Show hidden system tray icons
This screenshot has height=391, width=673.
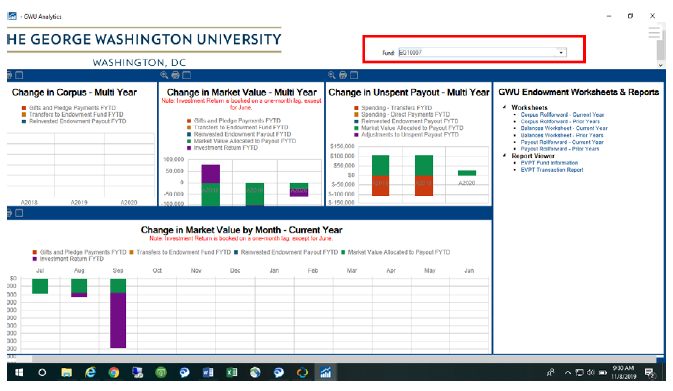coord(567,373)
